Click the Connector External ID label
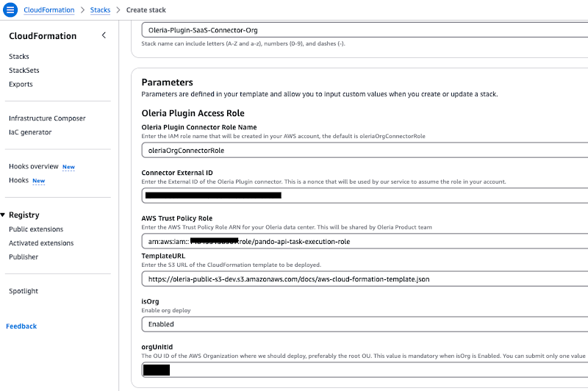 pos(177,173)
